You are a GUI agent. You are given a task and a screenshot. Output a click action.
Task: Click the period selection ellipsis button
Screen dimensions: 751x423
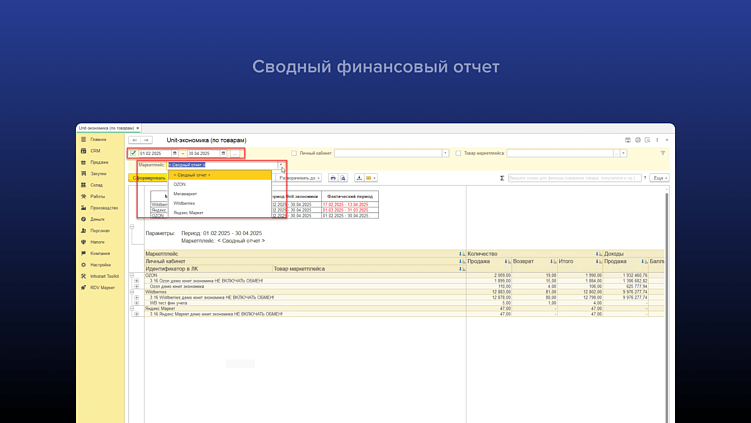tap(235, 153)
